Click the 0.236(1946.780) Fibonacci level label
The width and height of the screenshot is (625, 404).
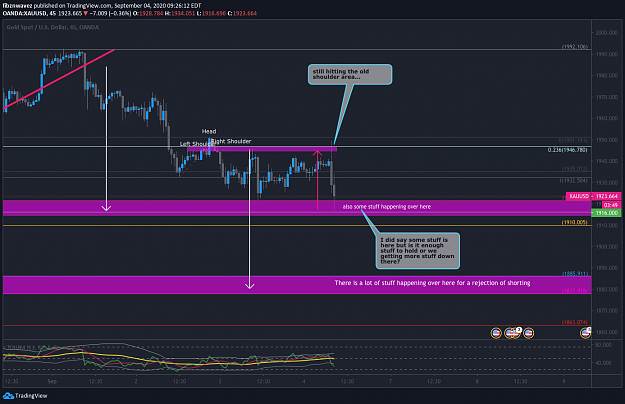point(567,150)
